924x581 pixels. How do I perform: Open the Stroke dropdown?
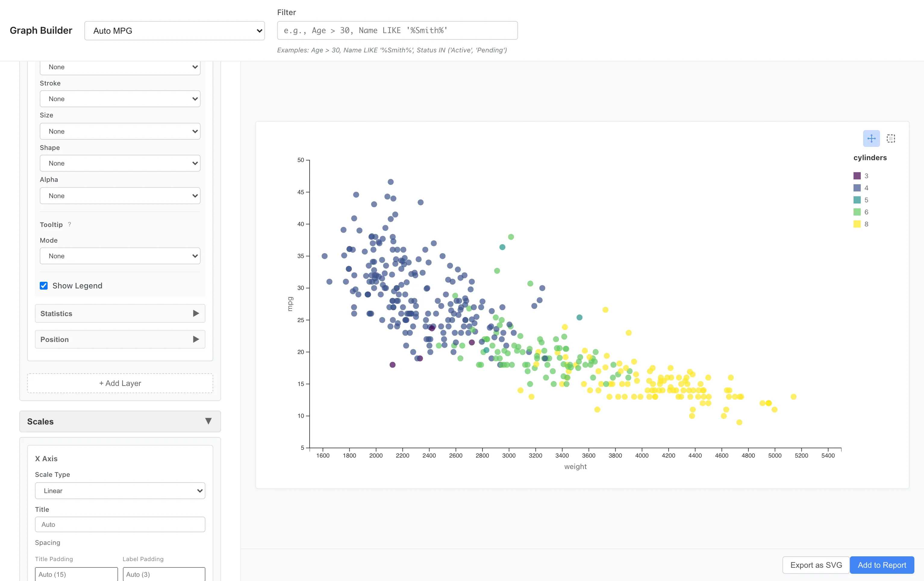click(x=120, y=99)
